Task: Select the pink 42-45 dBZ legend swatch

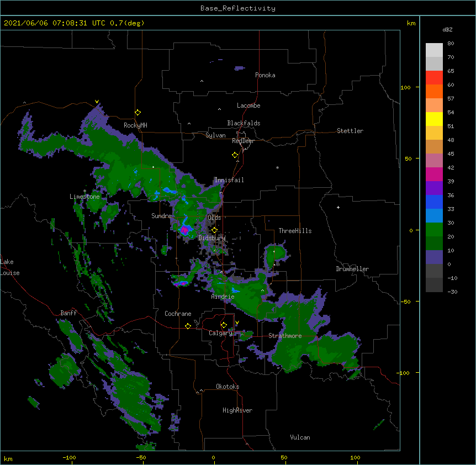Action: pos(434,161)
